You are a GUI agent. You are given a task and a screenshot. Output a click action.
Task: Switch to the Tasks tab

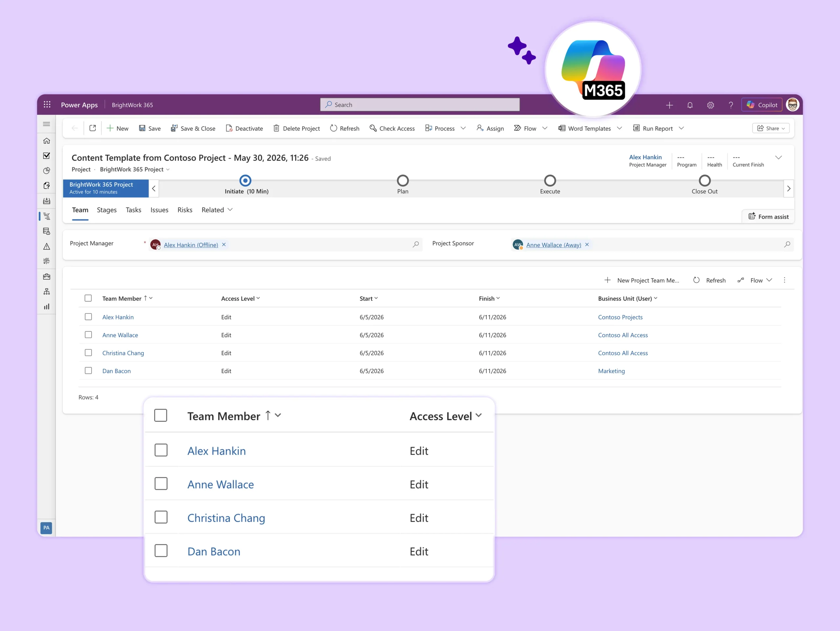(133, 210)
